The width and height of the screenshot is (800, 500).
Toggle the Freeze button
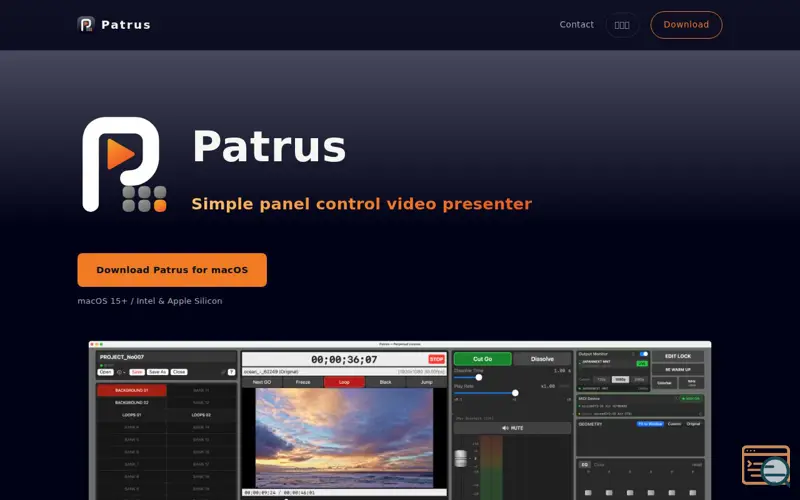tap(303, 382)
